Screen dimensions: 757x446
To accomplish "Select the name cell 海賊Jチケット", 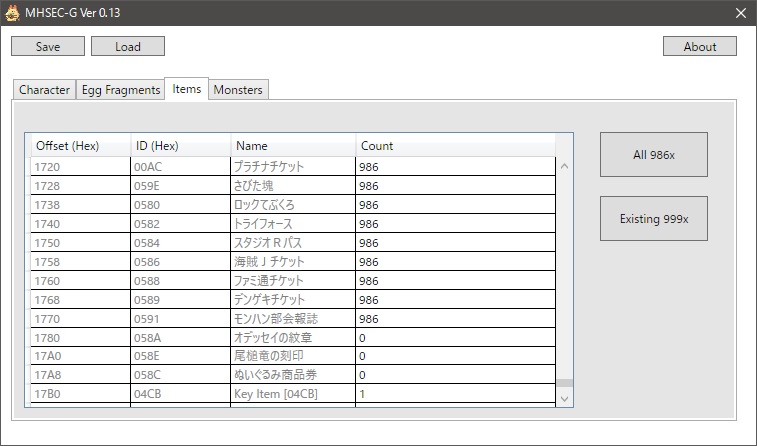I will [x=293, y=262].
